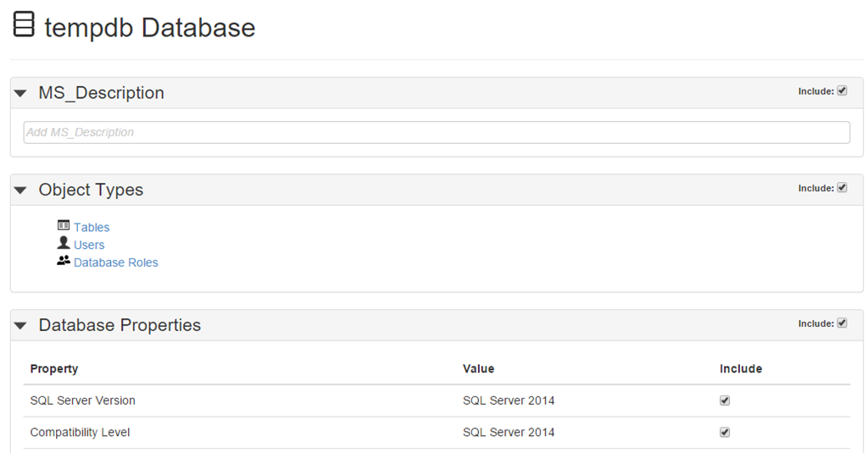Viewport: 868px width, 453px height.
Task: Click the Database Roles group icon
Action: click(x=64, y=261)
